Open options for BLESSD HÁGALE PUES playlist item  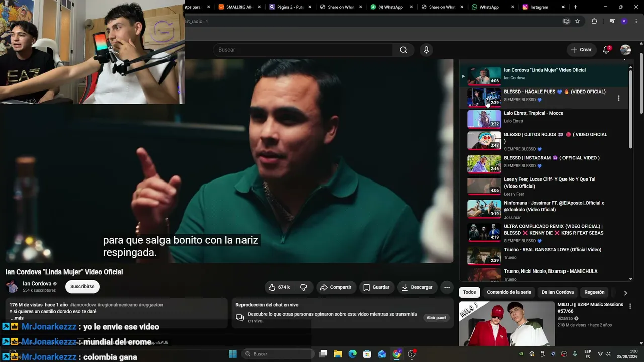[x=618, y=98]
